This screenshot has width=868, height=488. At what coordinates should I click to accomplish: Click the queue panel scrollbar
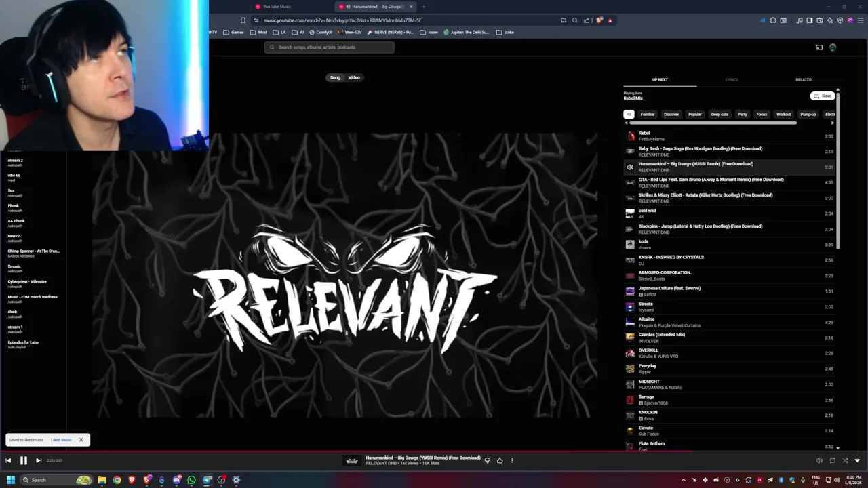click(x=838, y=169)
